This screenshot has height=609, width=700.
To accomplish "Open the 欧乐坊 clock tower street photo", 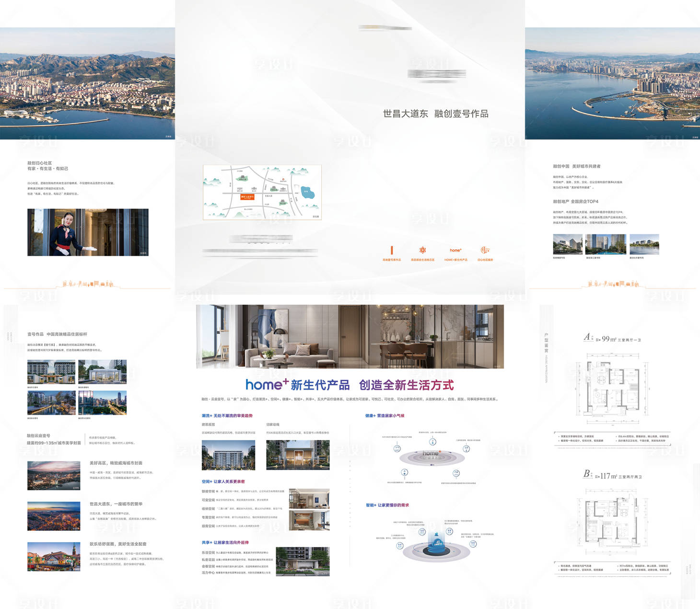I will (x=54, y=557).
